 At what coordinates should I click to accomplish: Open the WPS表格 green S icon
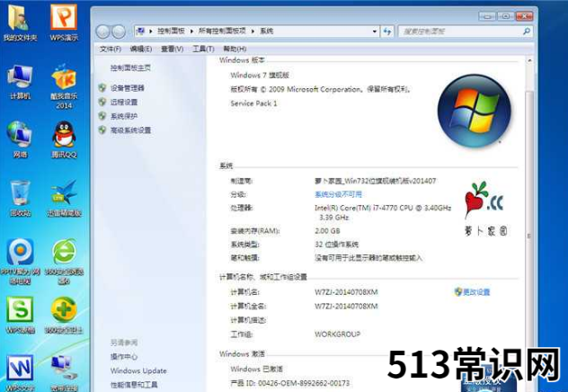(x=20, y=316)
